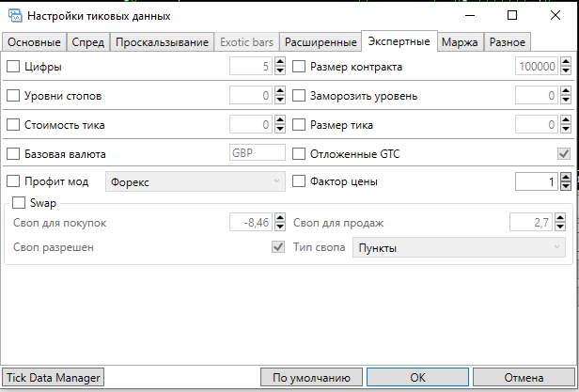The height and width of the screenshot is (392, 579).
Task: Click the Своп для покупок field -8,46
Action: (x=251, y=223)
